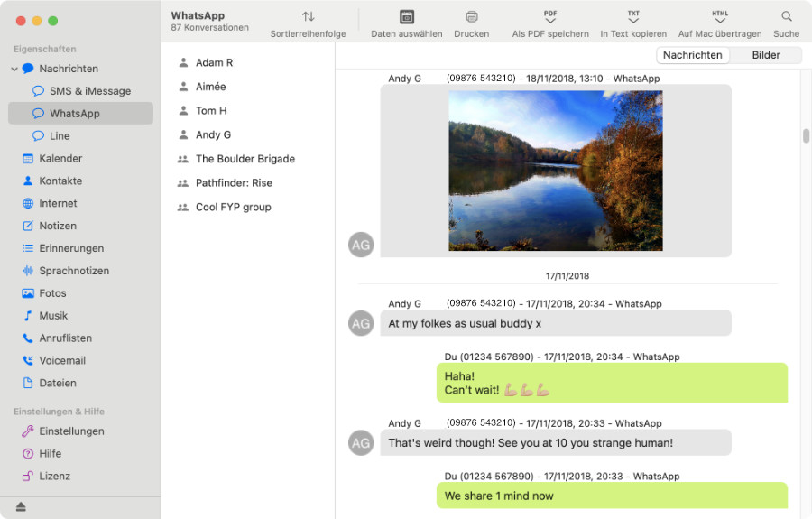This screenshot has height=519, width=812.
Task: Click the Drucken printer icon
Action: coord(471,16)
